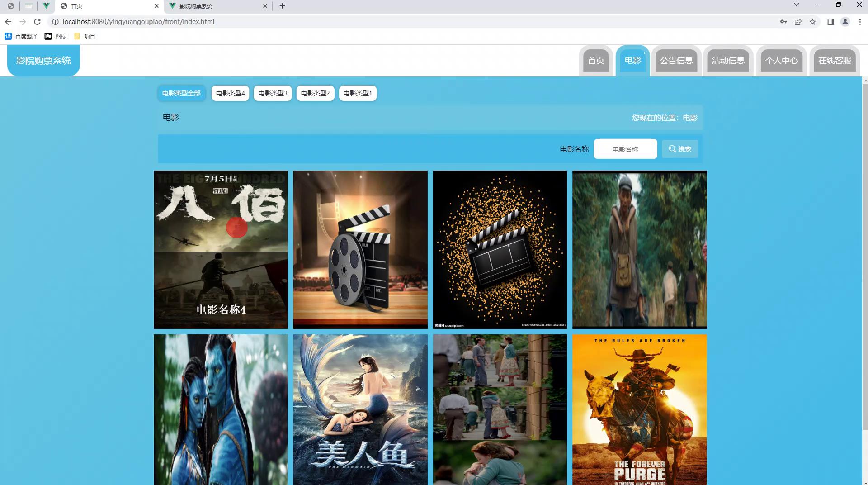This screenshot has width=868, height=485.
Task: Open the Chrome profile avatar
Action: [x=845, y=22]
